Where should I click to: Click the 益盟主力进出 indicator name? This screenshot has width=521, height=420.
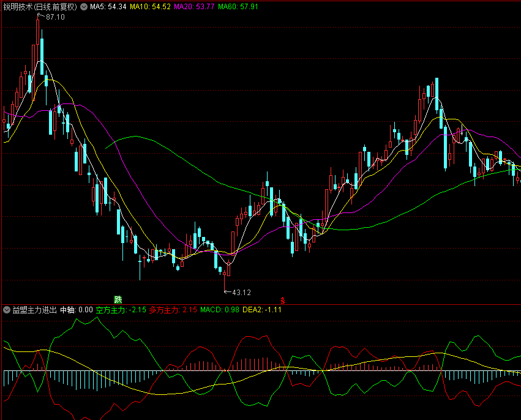point(34,310)
